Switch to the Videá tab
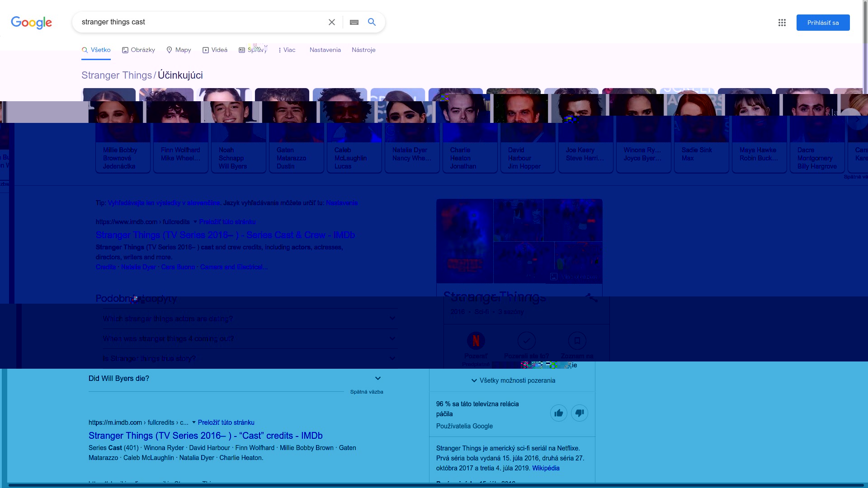The height and width of the screenshot is (488, 868). tap(215, 50)
